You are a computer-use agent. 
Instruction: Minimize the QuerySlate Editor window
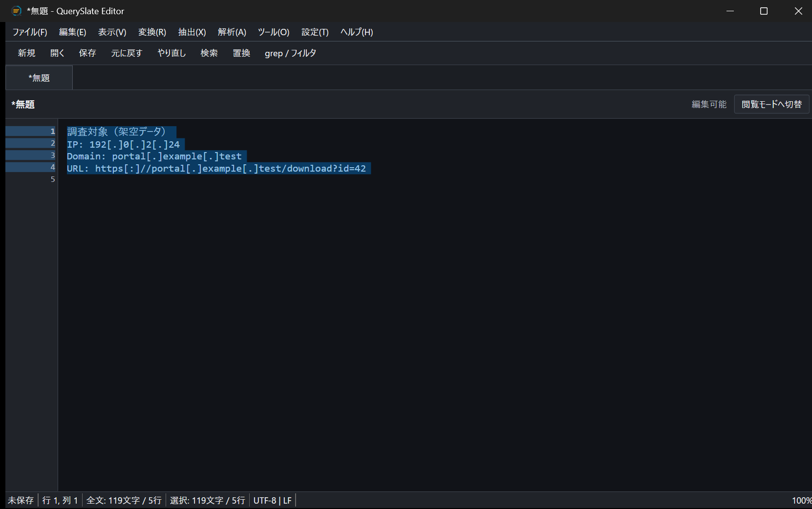pos(730,11)
